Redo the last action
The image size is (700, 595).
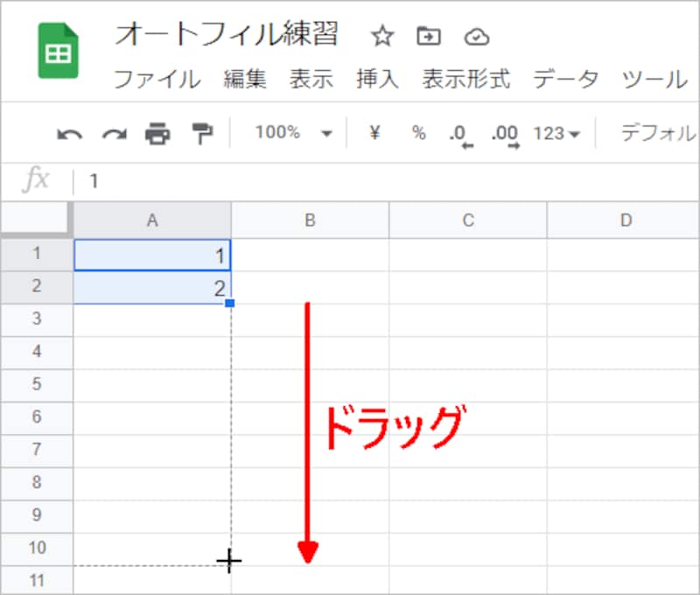click(113, 130)
